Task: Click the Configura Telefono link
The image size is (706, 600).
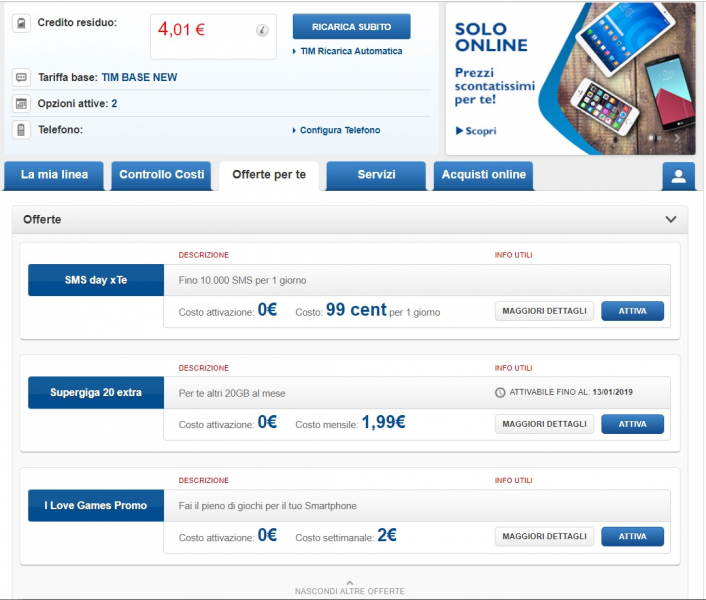Action: (x=340, y=130)
